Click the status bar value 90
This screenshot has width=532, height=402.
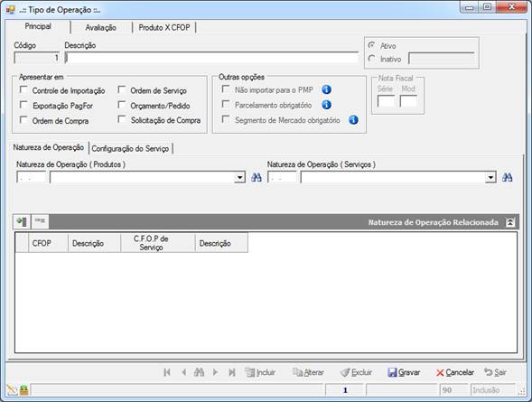coord(447,390)
